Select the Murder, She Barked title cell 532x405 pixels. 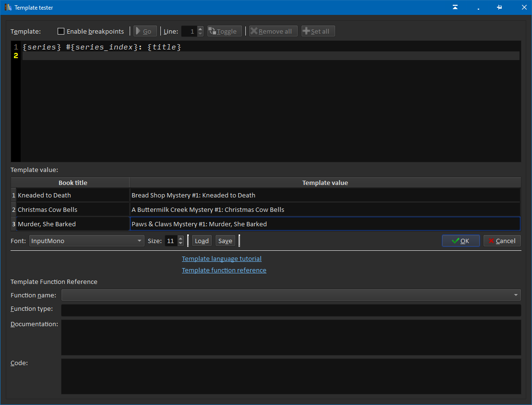[x=73, y=224]
